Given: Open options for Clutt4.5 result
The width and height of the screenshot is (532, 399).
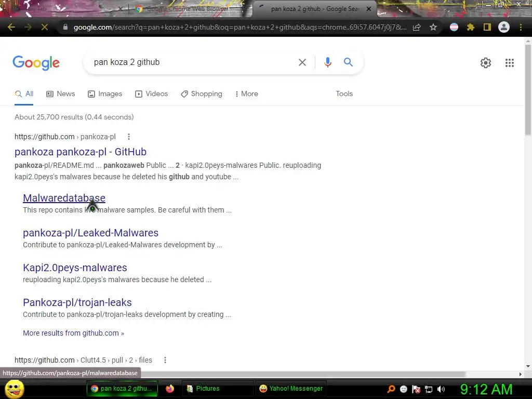Looking at the screenshot, I should point(165,360).
